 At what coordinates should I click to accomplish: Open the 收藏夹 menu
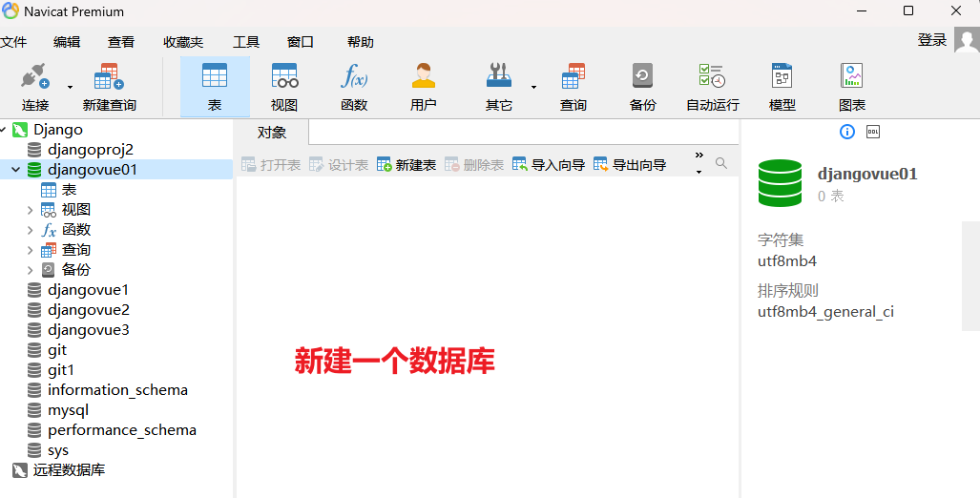[x=183, y=42]
